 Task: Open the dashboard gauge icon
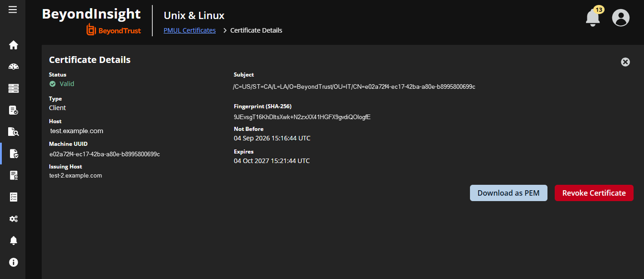[14, 67]
